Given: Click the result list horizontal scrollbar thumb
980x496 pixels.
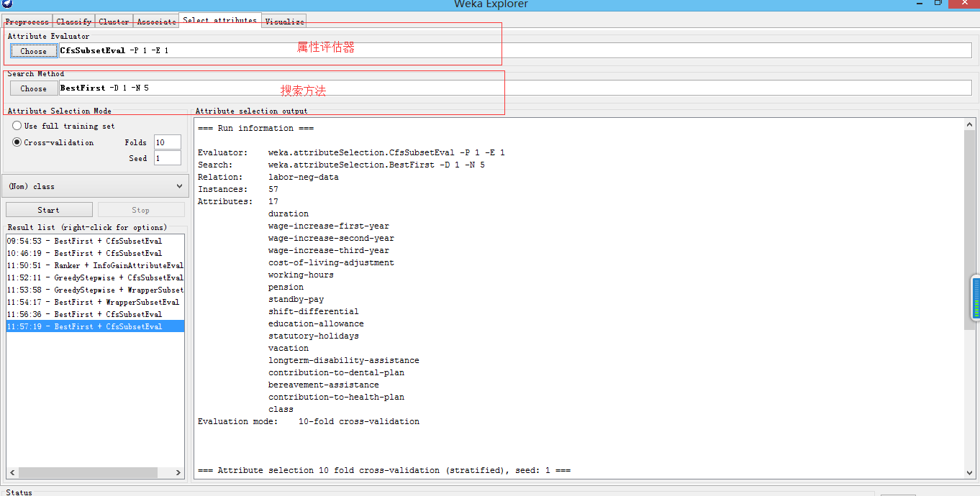Looking at the screenshot, I should 88,472.
